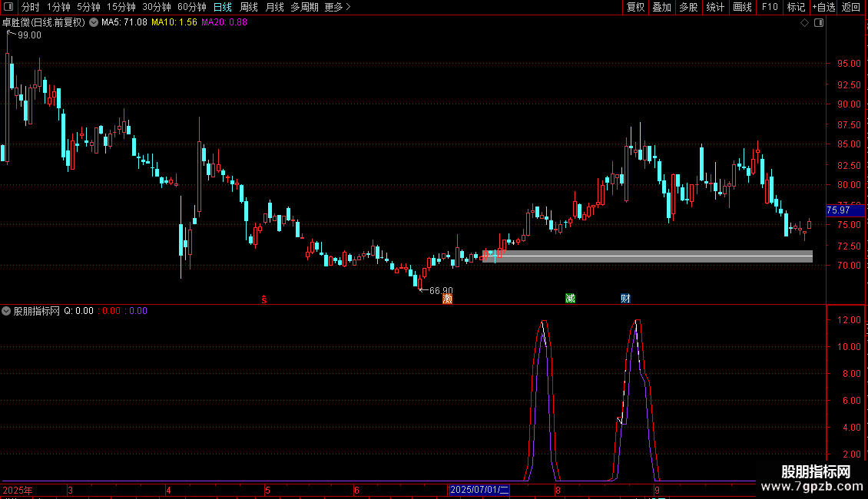The width and height of the screenshot is (868, 499).
Task: Click the gray horizontal support band
Action: tap(648, 256)
